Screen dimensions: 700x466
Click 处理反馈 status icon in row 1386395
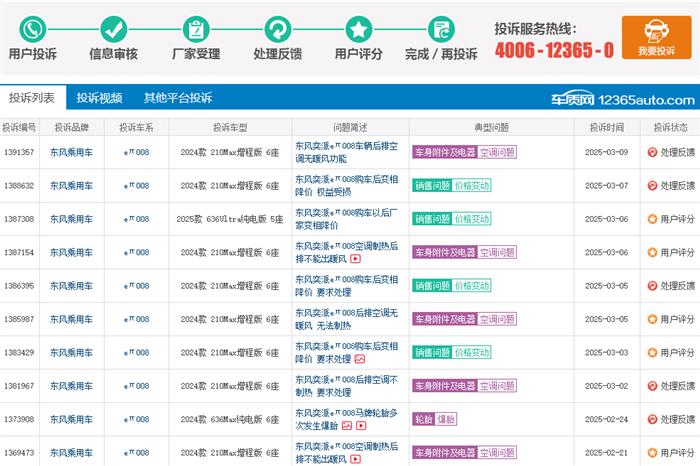point(652,286)
